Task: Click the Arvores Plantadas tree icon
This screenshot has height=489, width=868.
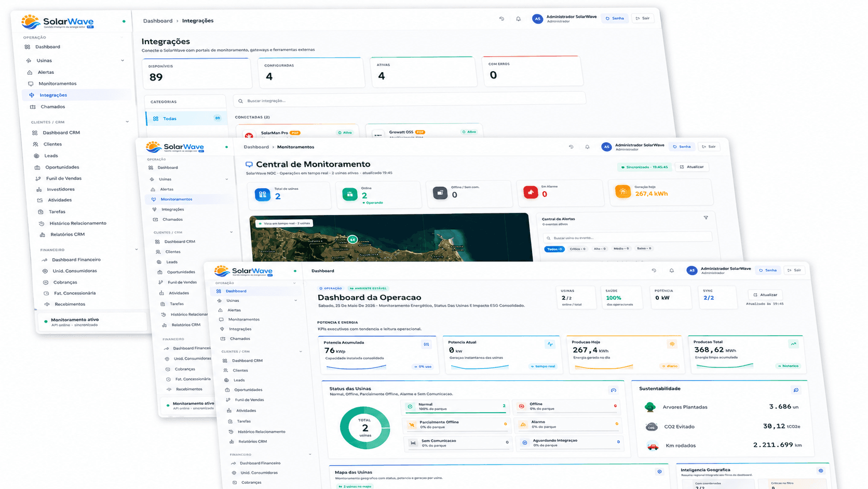Action: pyautogui.click(x=650, y=407)
